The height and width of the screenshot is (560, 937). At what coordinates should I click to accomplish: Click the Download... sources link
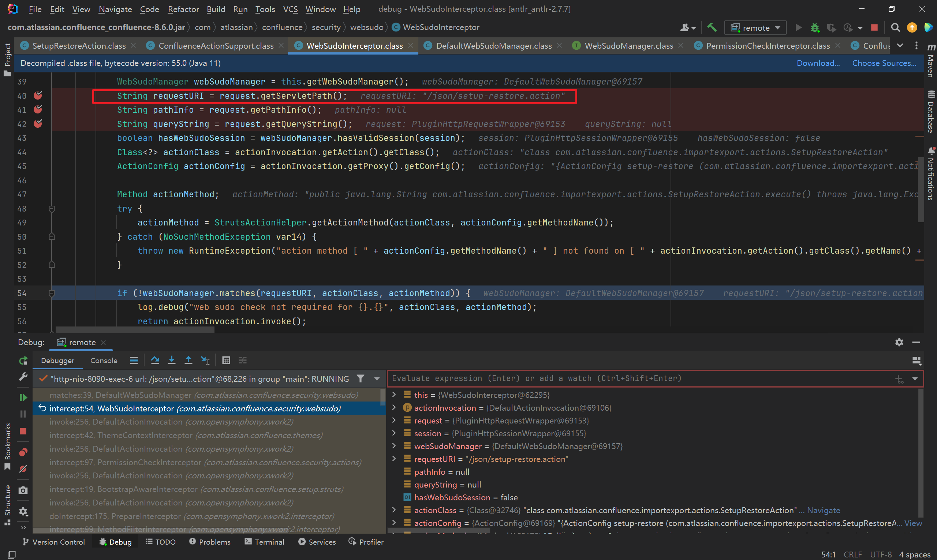[x=818, y=63]
